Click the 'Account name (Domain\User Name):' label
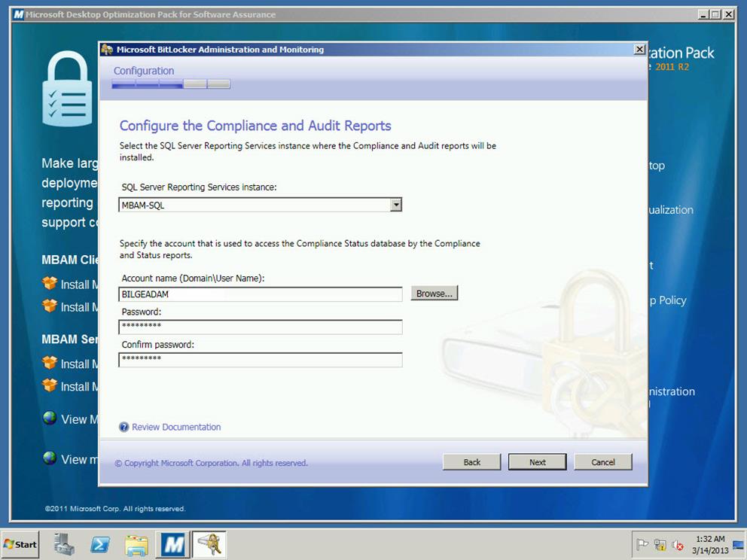Screen dimensions: 747x560 point(193,278)
